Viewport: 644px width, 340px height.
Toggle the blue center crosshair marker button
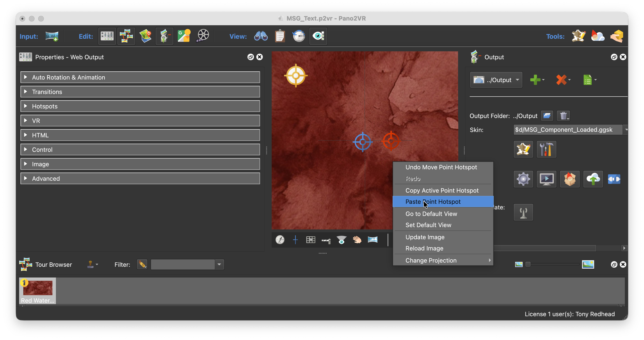click(295, 240)
